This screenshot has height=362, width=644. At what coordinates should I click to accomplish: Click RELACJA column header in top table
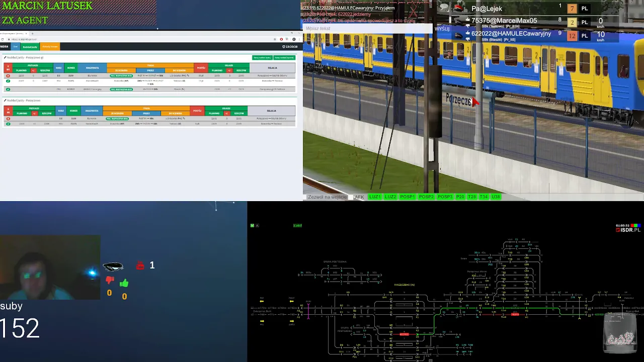[272, 68]
